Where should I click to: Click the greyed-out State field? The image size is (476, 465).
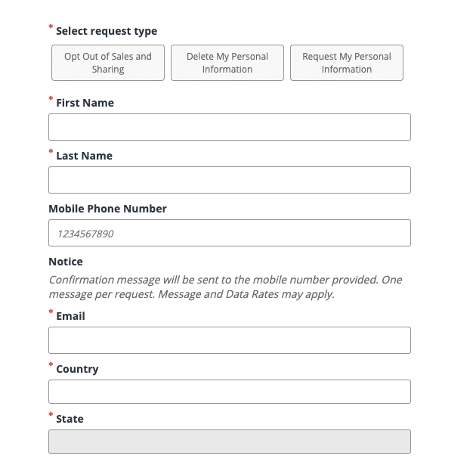230,442
